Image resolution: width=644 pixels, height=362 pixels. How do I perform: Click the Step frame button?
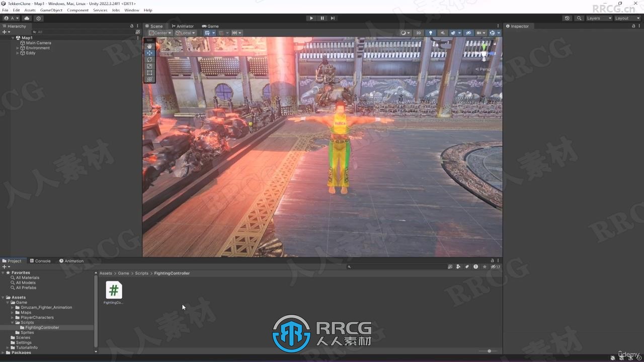pos(333,18)
